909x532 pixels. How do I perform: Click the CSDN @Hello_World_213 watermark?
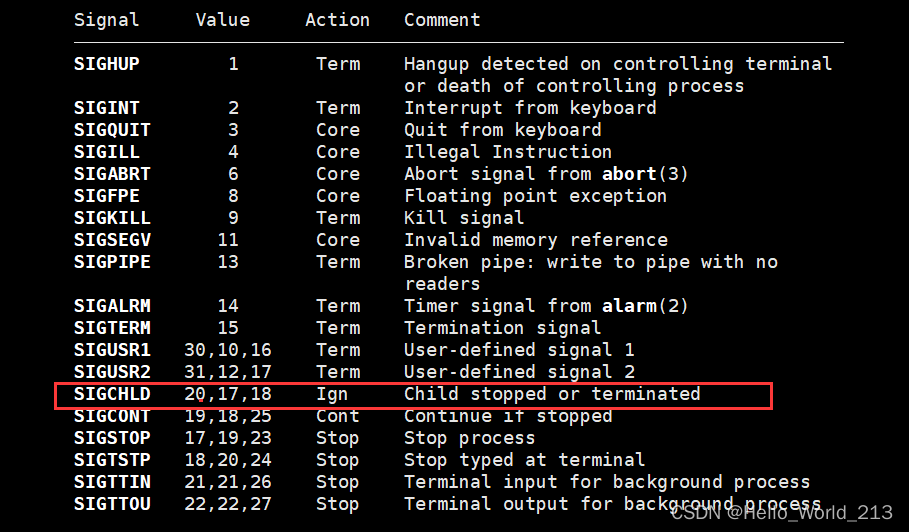[x=781, y=513]
